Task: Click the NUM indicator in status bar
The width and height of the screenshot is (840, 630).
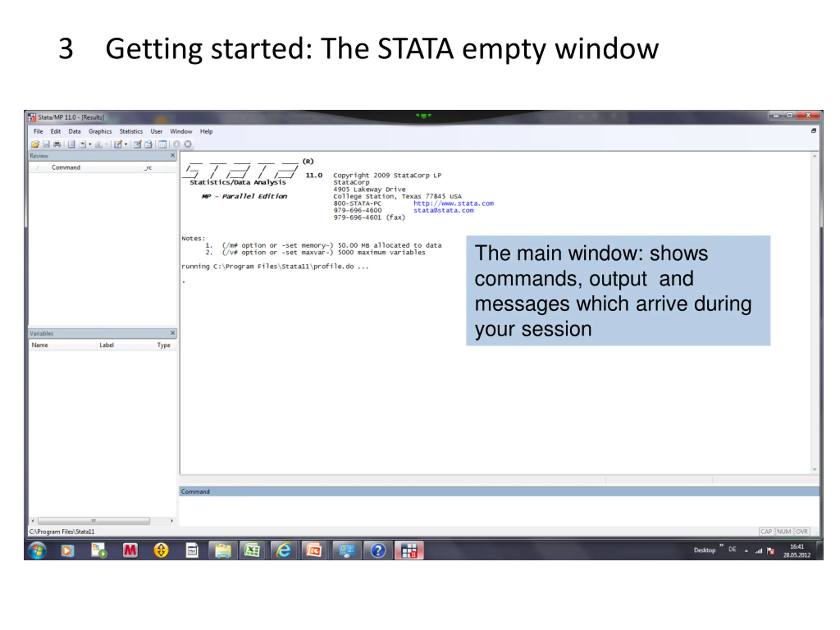Action: click(784, 532)
